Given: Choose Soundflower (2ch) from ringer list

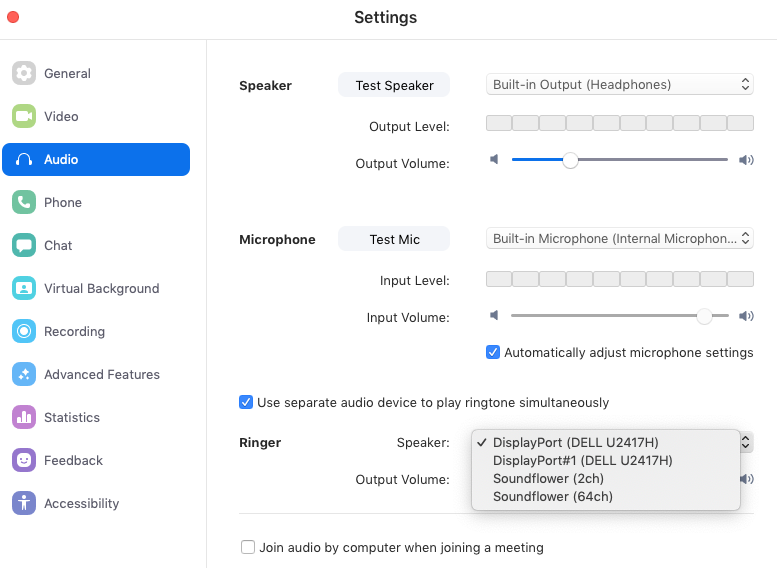Looking at the screenshot, I should coord(548,479).
